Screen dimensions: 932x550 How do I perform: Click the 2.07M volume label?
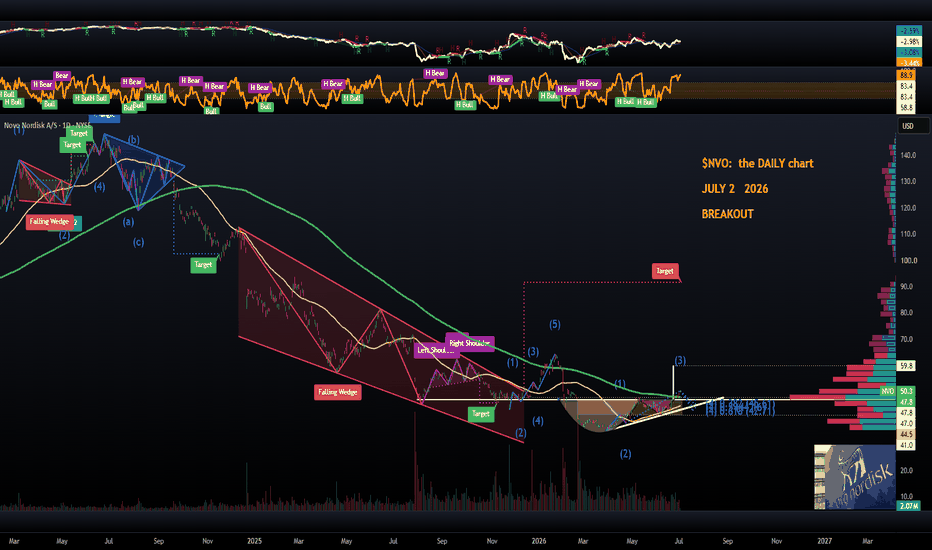(x=908, y=506)
